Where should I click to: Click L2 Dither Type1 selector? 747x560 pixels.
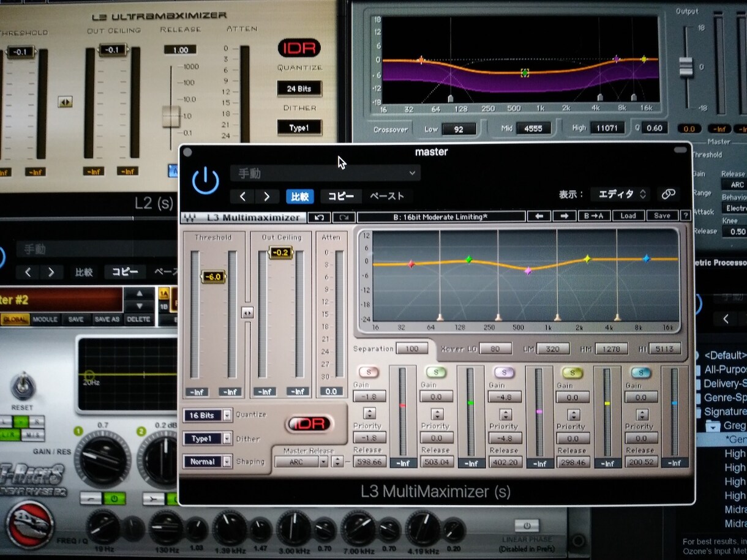pos(299,128)
